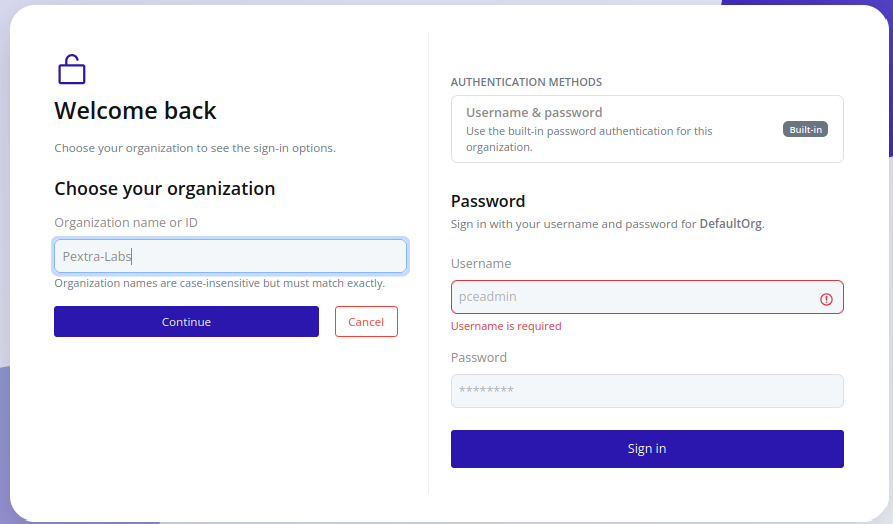The height and width of the screenshot is (524, 893).
Task: Click the open padlock icon
Action: [x=71, y=69]
